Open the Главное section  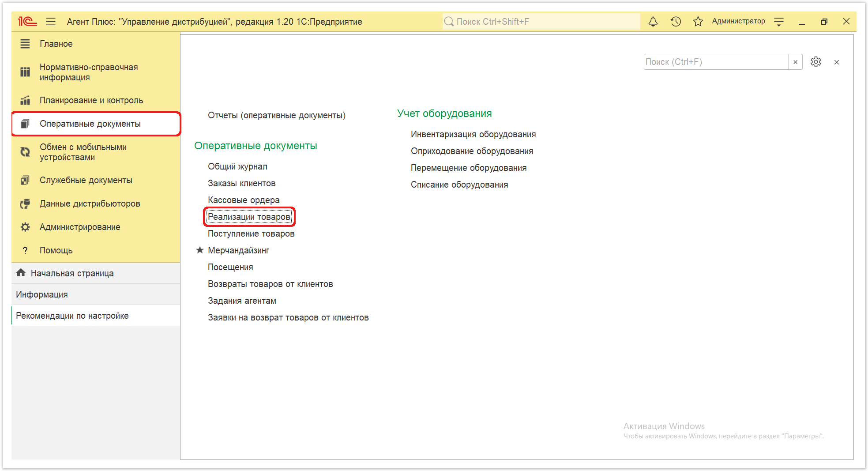96,44
